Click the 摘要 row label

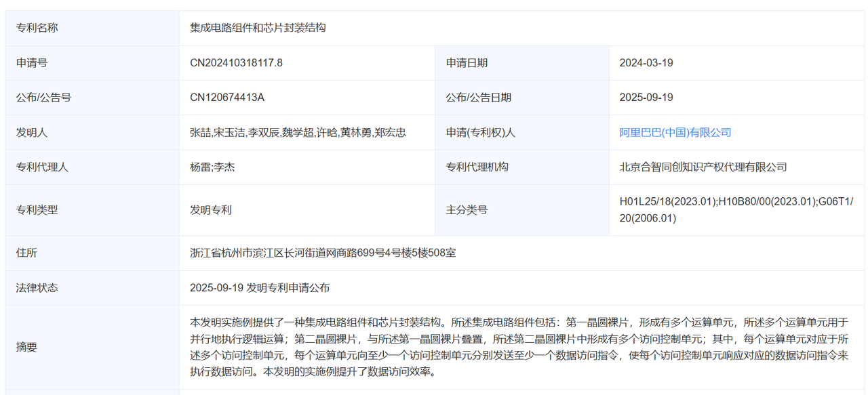26,347
